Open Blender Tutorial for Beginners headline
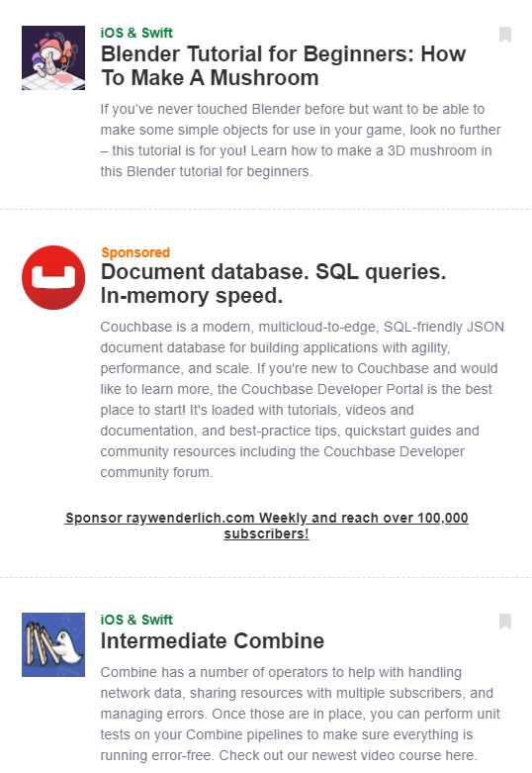The height and width of the screenshot is (773, 532). tap(283, 66)
